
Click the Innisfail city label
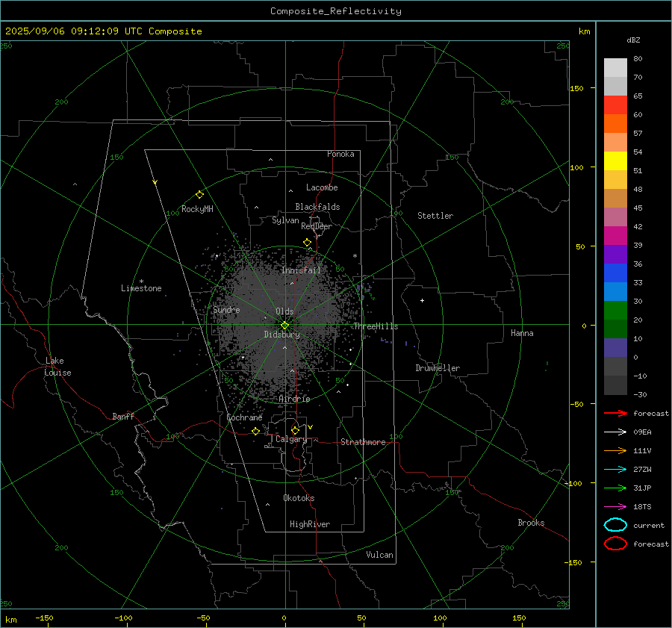point(301,270)
